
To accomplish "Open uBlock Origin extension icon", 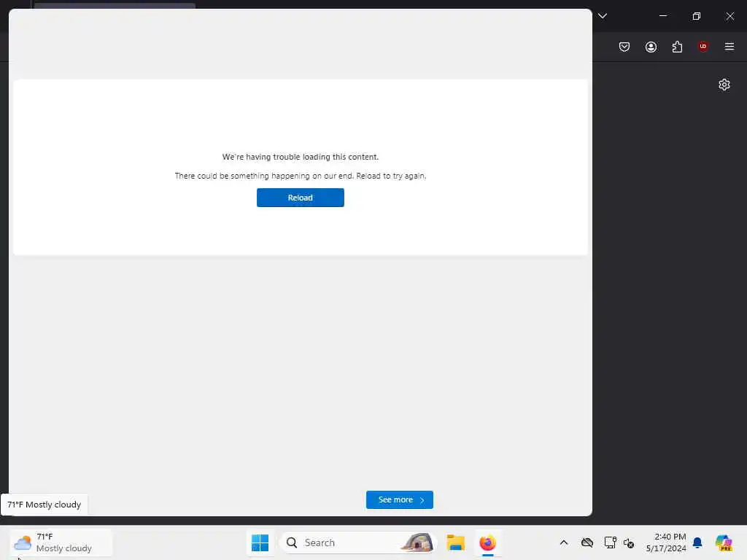I will (x=703, y=47).
